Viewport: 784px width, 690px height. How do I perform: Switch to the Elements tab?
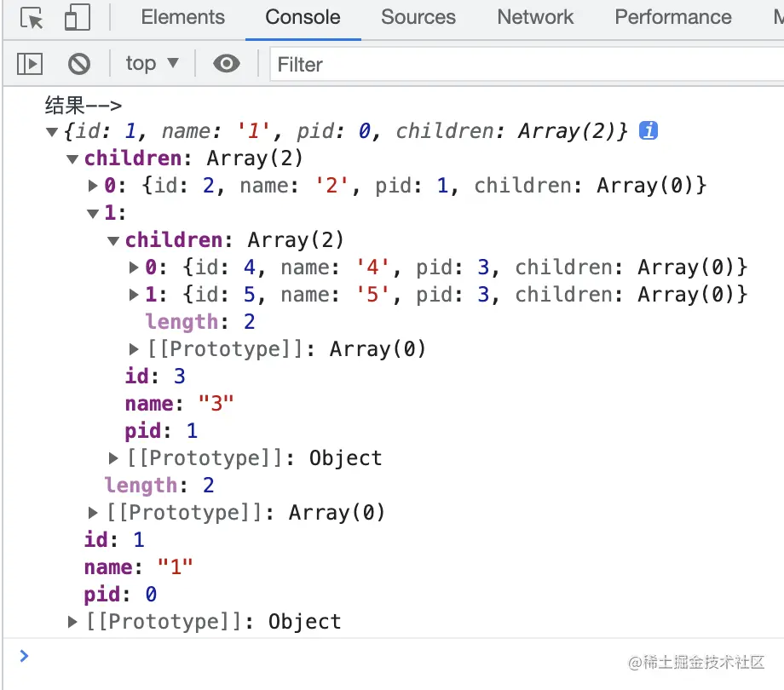[x=182, y=17]
